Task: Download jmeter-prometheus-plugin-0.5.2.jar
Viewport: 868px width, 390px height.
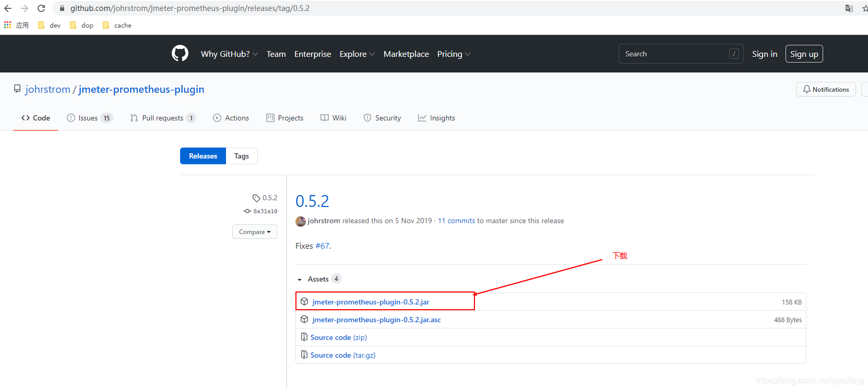Action: [371, 302]
